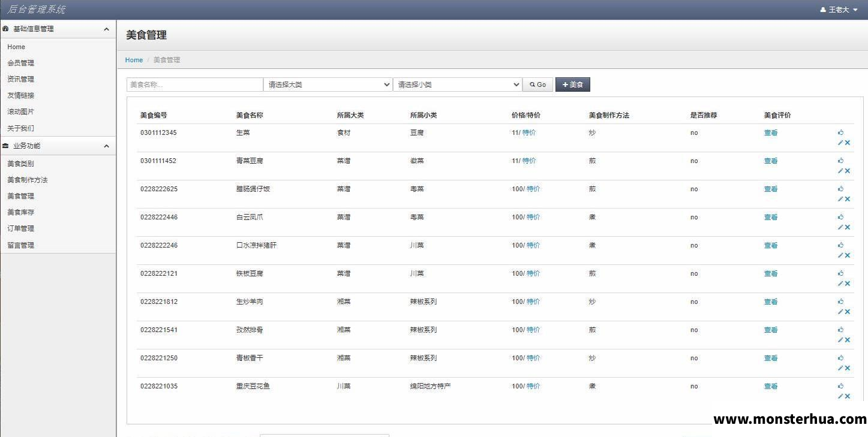Click thumbs-up icon for 青菜豆腐
The image size is (868, 437).
click(x=841, y=161)
